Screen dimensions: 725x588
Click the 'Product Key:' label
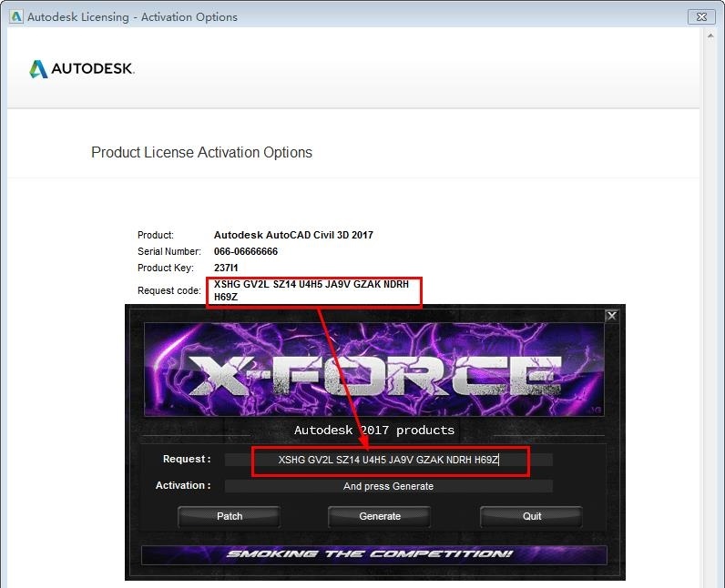(166, 268)
